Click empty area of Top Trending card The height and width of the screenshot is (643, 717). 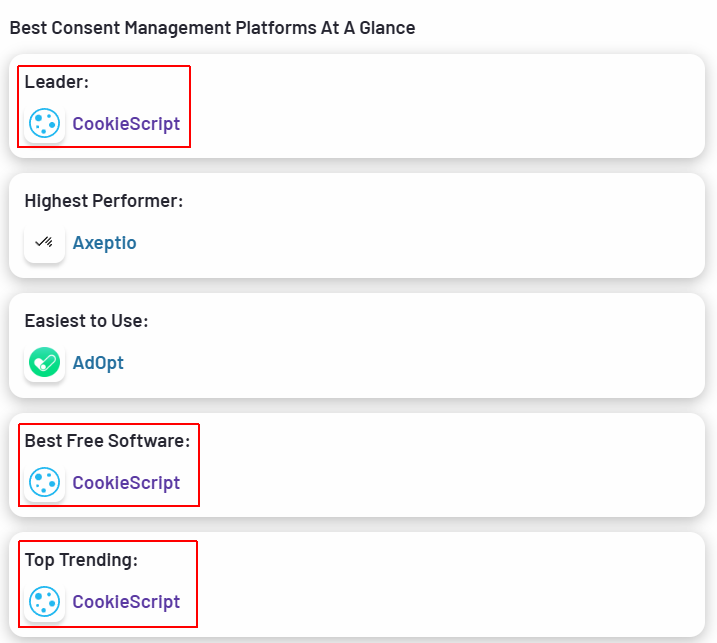pos(450,585)
